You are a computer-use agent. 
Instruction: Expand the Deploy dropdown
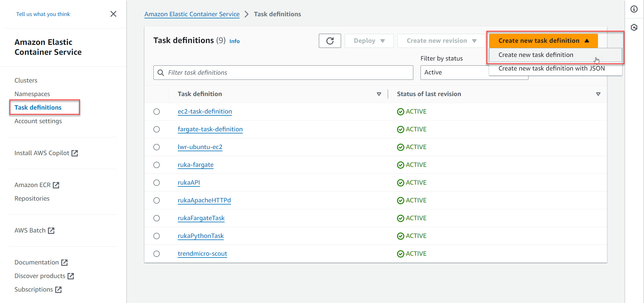(369, 41)
